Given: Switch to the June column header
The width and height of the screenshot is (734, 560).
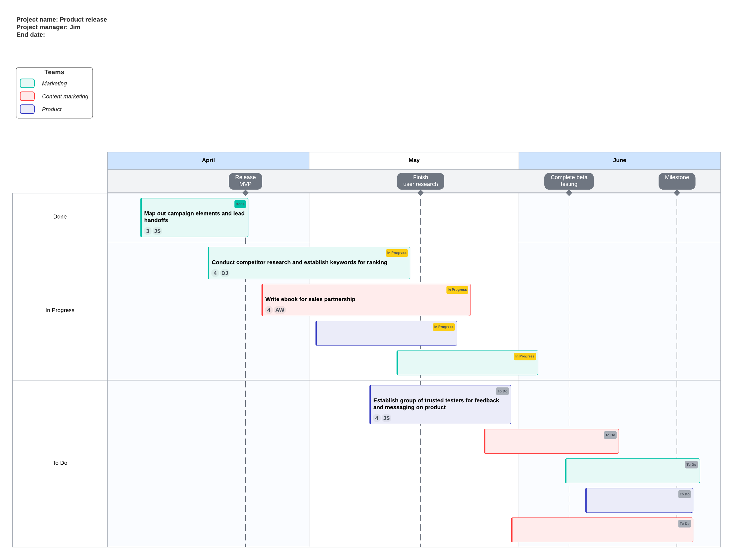Looking at the screenshot, I should [619, 160].
